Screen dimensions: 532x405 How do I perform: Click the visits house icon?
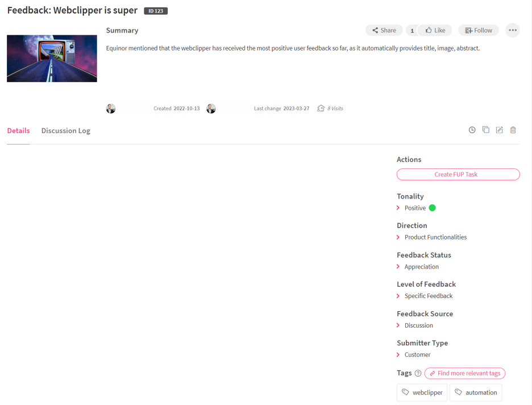point(321,108)
